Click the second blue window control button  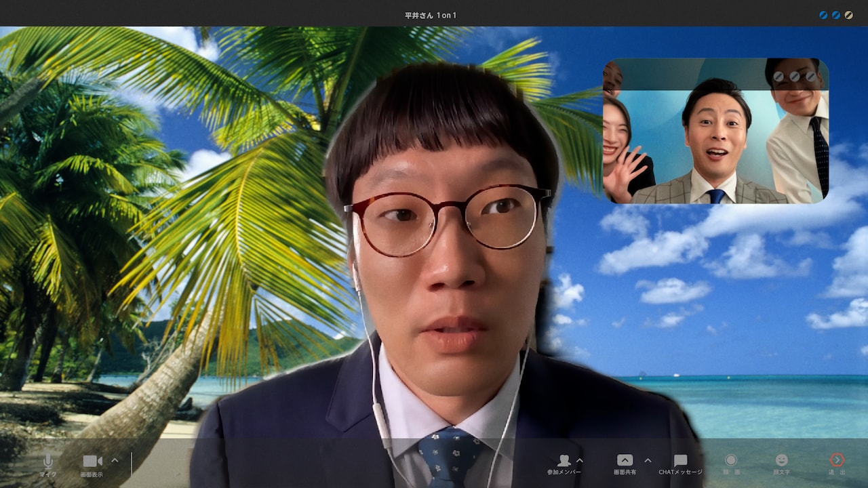tap(836, 15)
